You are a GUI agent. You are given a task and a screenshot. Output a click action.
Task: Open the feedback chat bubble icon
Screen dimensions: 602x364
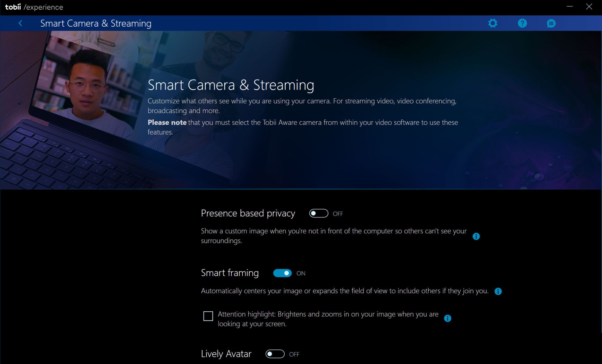point(551,23)
